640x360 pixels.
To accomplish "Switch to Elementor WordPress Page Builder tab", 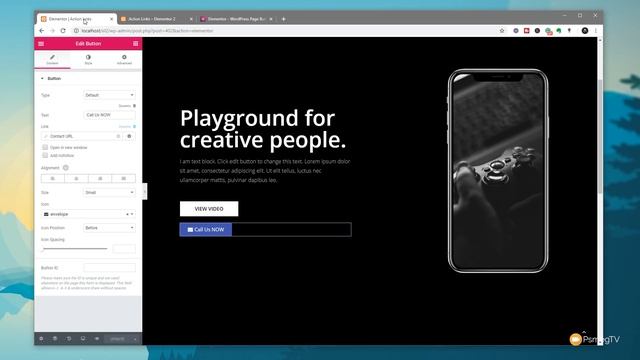I will click(x=236, y=19).
